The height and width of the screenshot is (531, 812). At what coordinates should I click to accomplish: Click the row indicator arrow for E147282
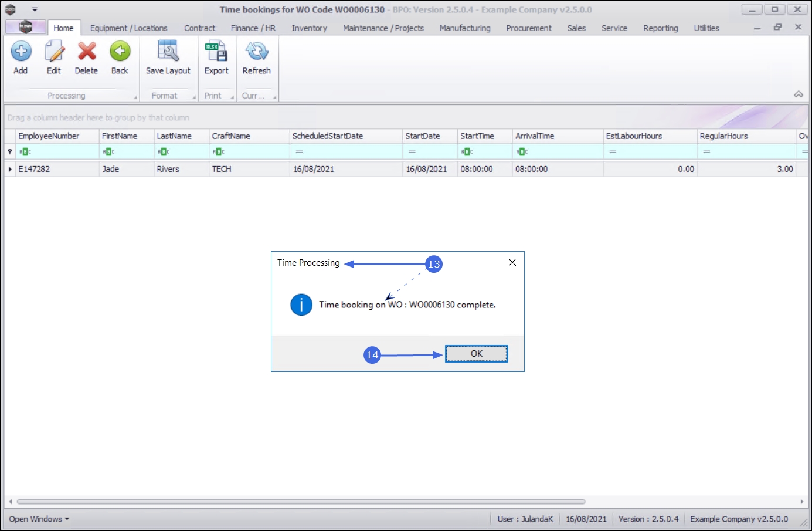10,169
